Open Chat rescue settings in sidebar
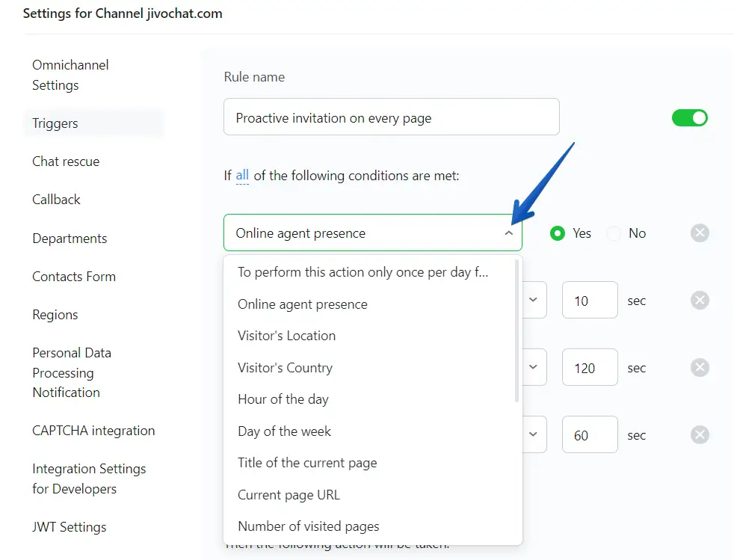The height and width of the screenshot is (560, 734). click(66, 161)
